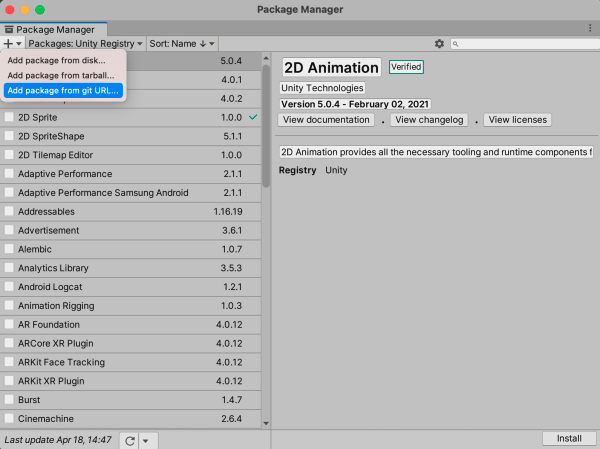600x449 pixels.
Task: Toggle the expander box beside Animation Rigging
Action: click(9, 305)
